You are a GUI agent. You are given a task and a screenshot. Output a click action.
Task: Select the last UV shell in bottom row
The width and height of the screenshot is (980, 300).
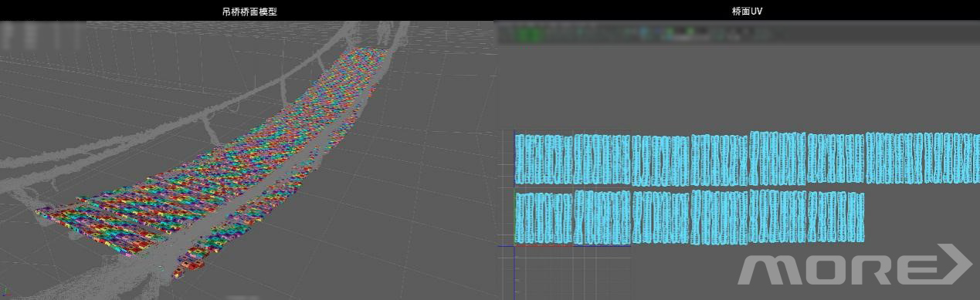coord(836,217)
